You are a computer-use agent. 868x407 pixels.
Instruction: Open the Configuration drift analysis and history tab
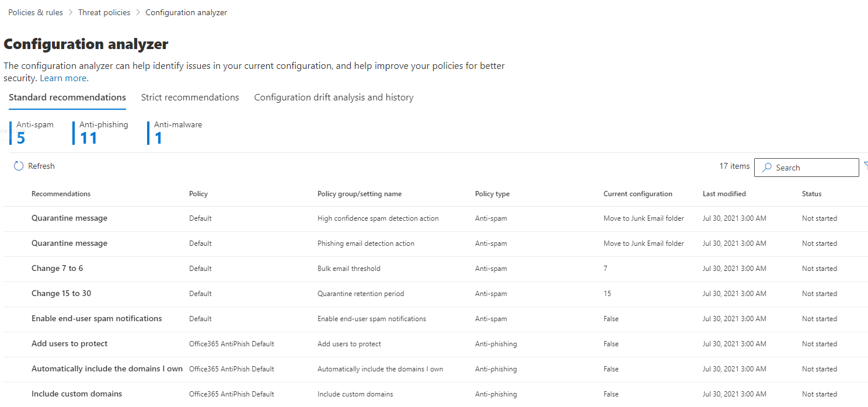(333, 98)
